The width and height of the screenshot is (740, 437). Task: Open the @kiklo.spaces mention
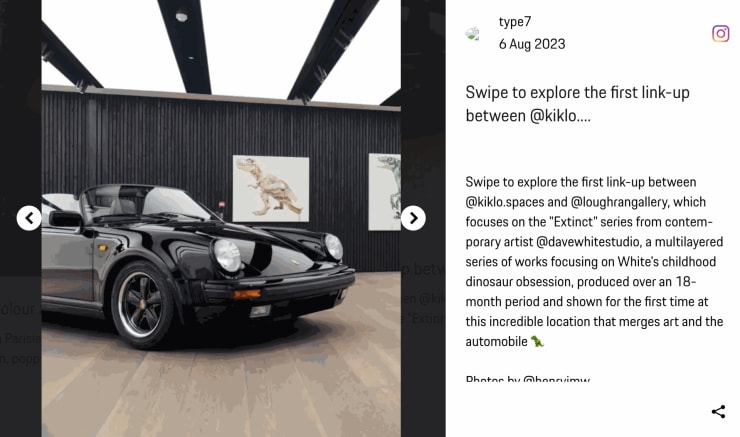pyautogui.click(x=505, y=202)
